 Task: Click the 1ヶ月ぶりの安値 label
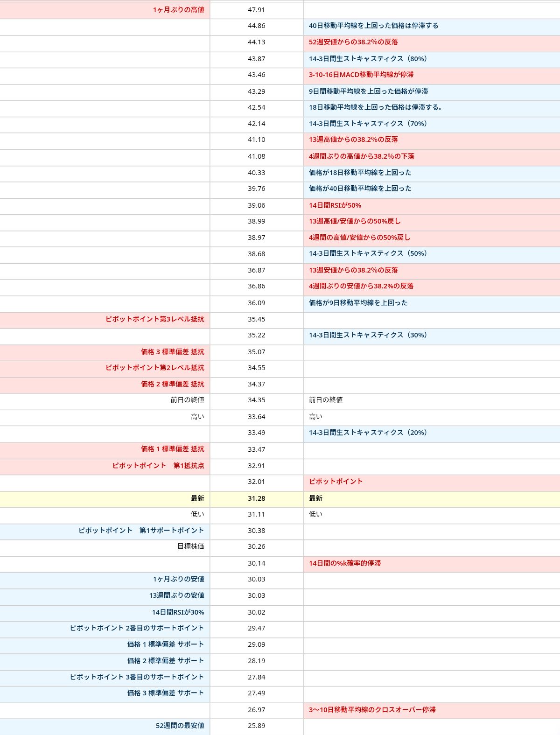pyautogui.click(x=178, y=579)
